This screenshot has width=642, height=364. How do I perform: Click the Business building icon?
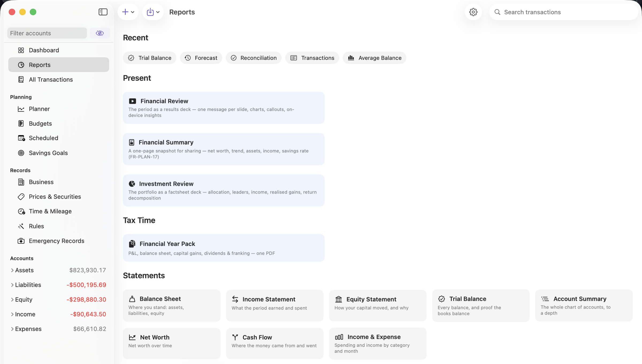21,182
